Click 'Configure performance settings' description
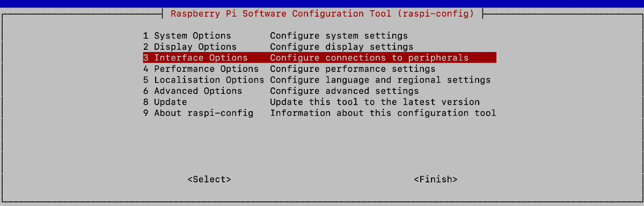644x206 pixels. [x=353, y=69]
